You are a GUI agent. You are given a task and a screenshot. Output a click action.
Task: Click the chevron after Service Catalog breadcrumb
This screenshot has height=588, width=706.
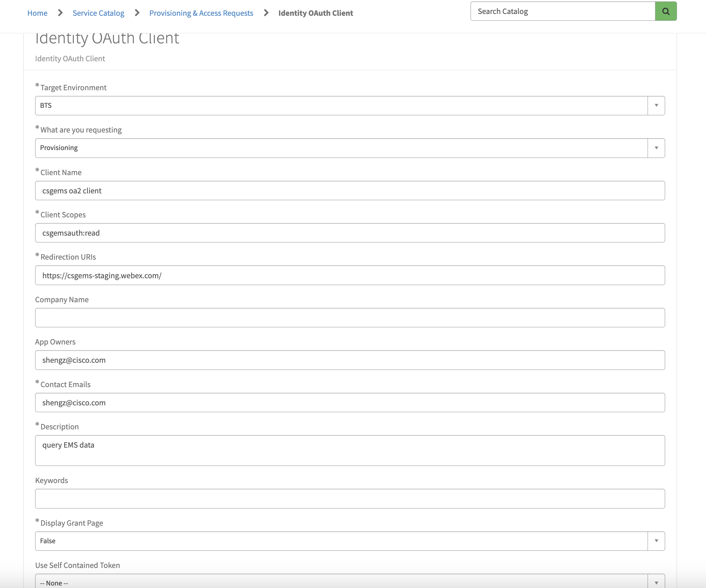click(x=137, y=13)
